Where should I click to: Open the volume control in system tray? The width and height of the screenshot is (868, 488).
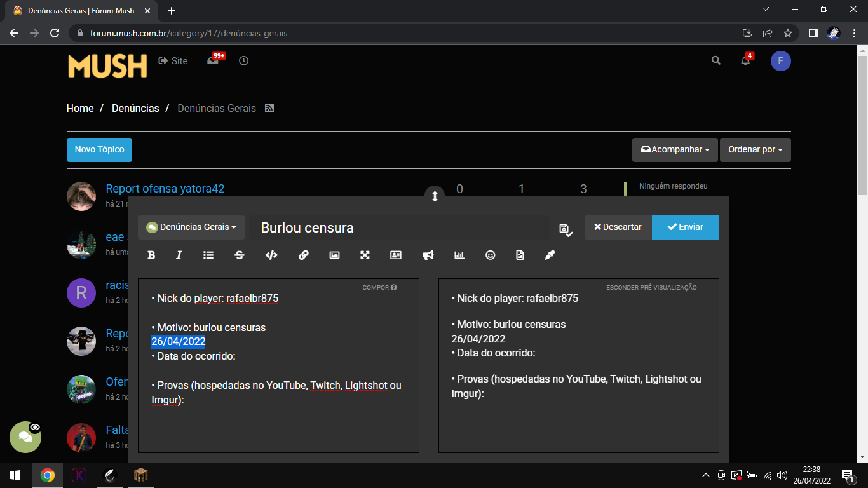(x=782, y=475)
